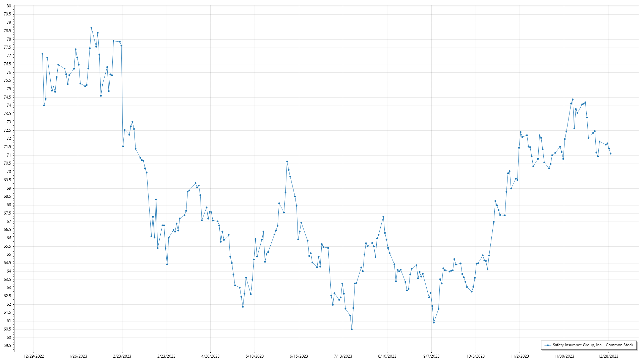Click the 7/13/2023 x-axis date label

click(343, 356)
